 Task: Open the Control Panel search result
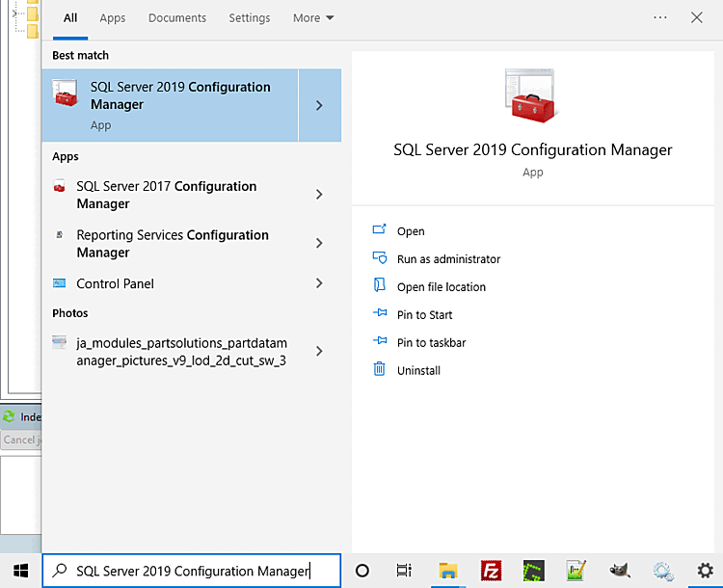click(x=116, y=283)
